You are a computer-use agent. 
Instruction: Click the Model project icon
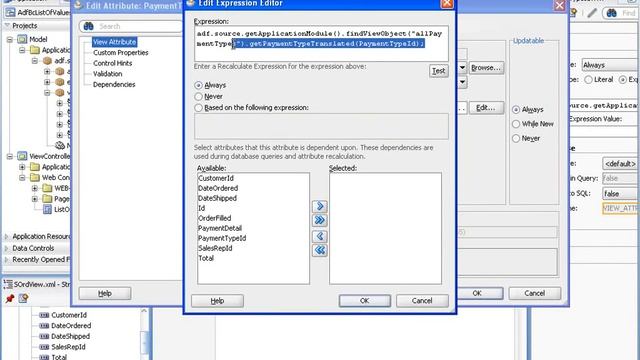point(22,39)
